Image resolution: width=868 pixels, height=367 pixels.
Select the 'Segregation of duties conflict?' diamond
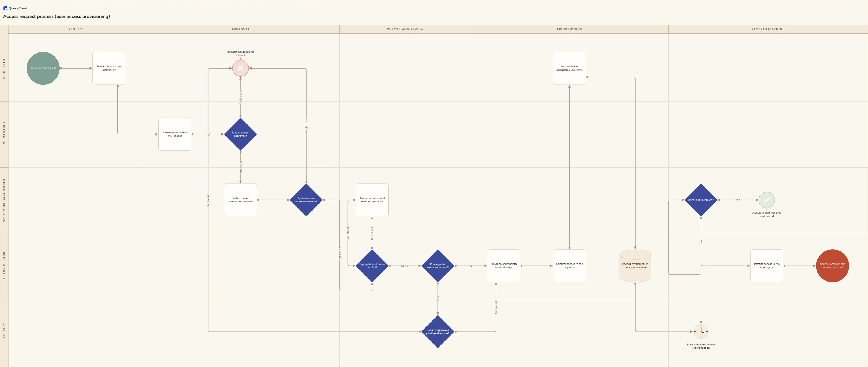372,266
